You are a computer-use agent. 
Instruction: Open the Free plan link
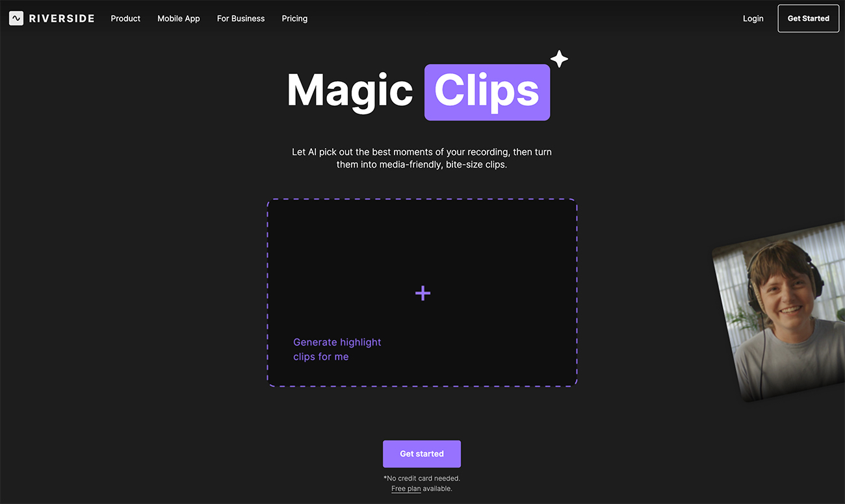(406, 488)
